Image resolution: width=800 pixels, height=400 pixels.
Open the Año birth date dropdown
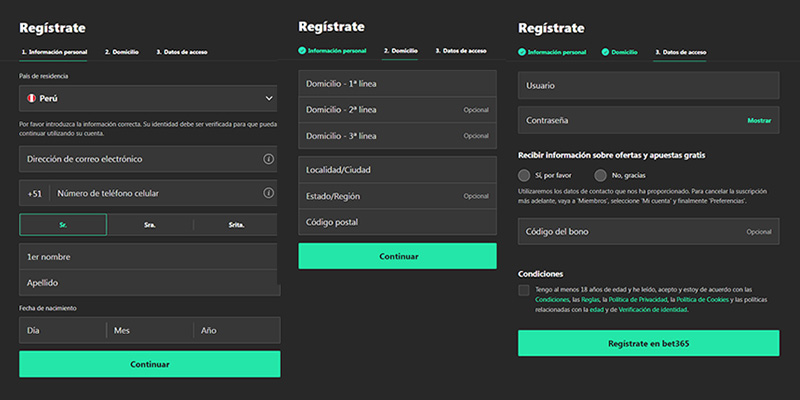pos(237,330)
